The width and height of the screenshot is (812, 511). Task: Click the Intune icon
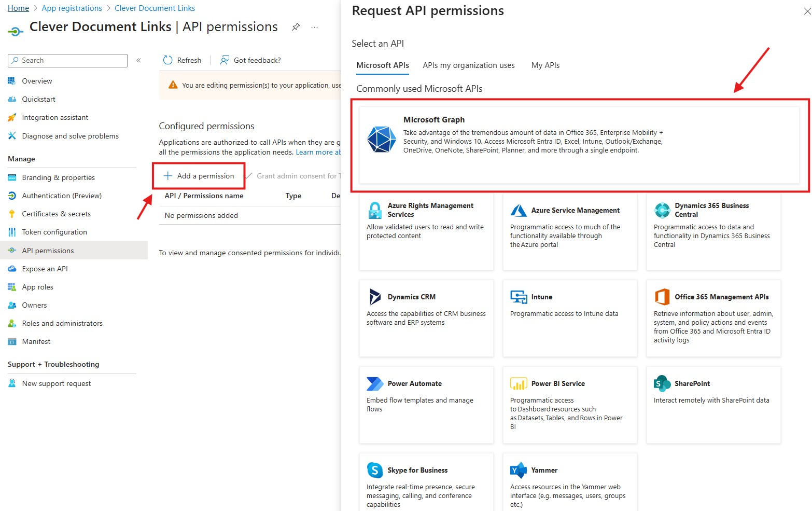519,297
